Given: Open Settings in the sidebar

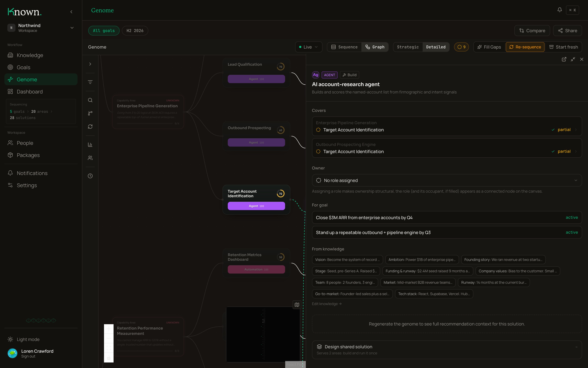Looking at the screenshot, I should click(x=41, y=185).
